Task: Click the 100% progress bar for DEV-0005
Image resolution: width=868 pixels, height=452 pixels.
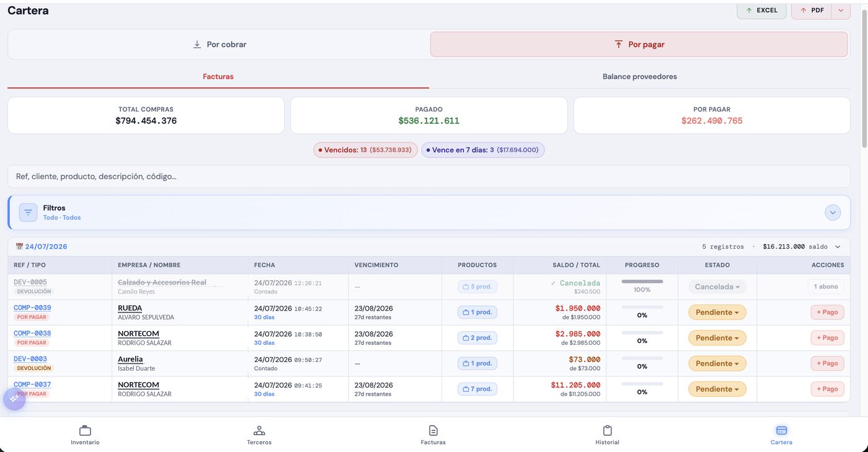Action: coord(642,282)
